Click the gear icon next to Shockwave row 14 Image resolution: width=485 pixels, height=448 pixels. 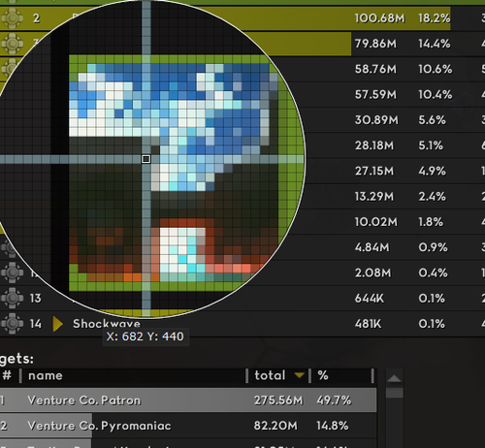(x=13, y=323)
